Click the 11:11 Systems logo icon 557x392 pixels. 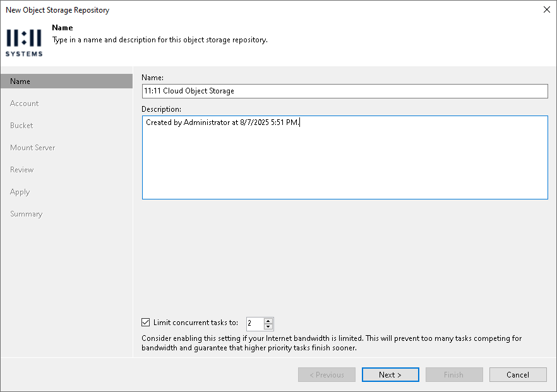[x=24, y=43]
